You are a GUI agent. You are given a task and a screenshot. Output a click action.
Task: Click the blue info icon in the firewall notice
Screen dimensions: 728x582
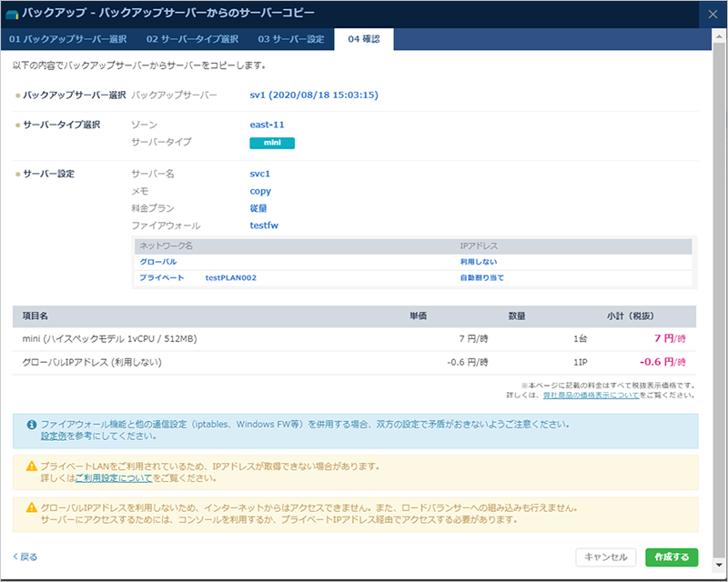pyautogui.click(x=32, y=425)
